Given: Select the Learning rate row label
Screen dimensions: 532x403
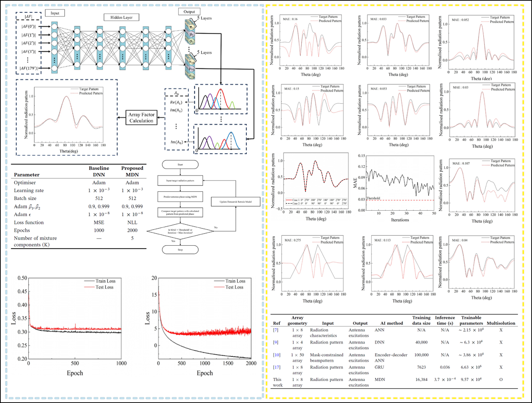Looking at the screenshot, I should 29,191.
